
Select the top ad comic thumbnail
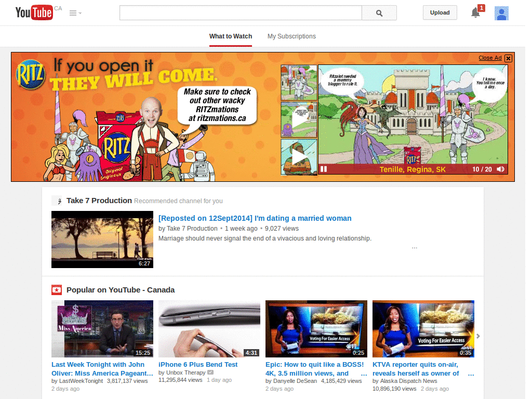point(299,83)
